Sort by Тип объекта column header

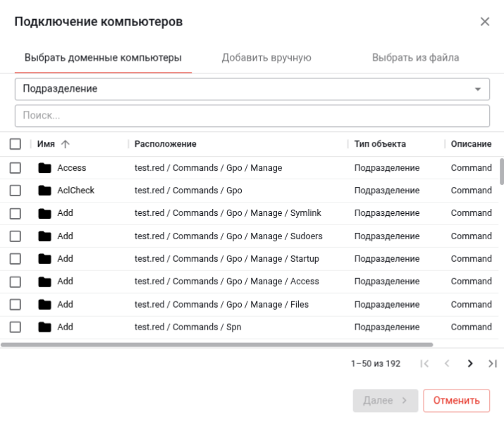point(380,144)
